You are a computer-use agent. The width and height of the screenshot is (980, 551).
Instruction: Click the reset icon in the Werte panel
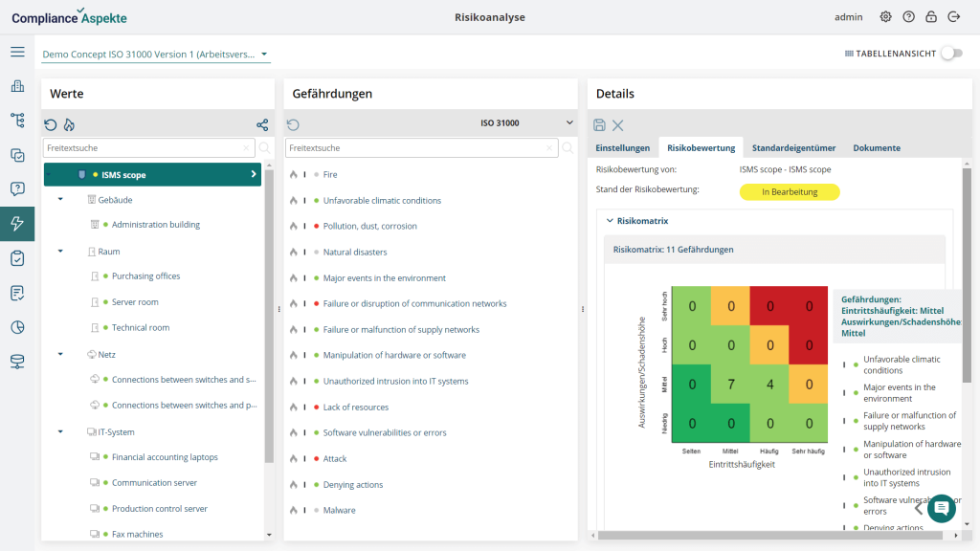coord(50,123)
